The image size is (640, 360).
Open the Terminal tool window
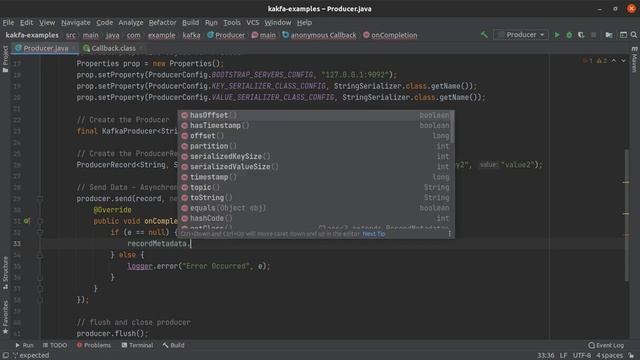(137, 345)
